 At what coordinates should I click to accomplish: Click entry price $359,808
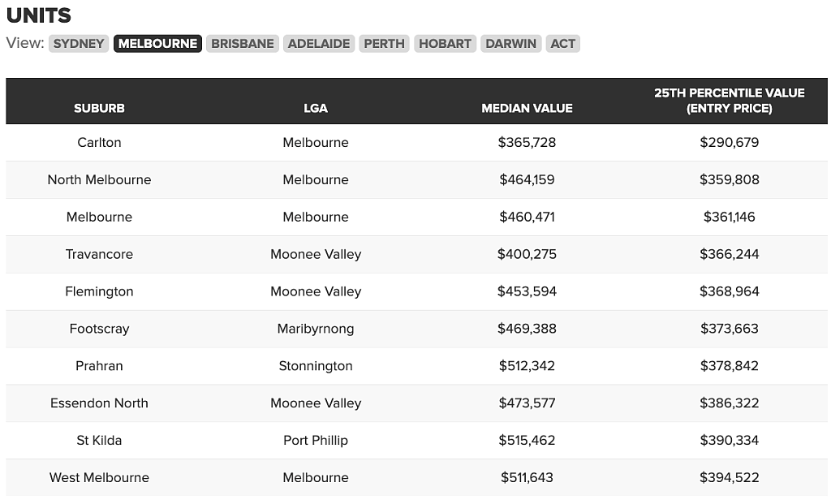[730, 179]
